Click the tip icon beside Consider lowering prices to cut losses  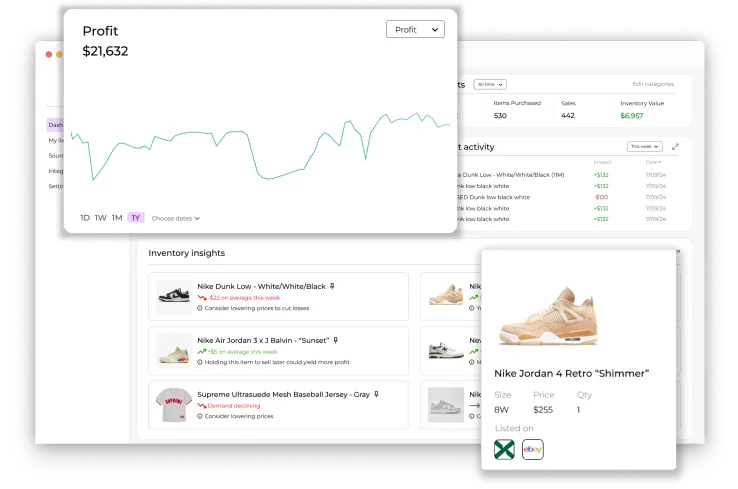pyautogui.click(x=200, y=308)
